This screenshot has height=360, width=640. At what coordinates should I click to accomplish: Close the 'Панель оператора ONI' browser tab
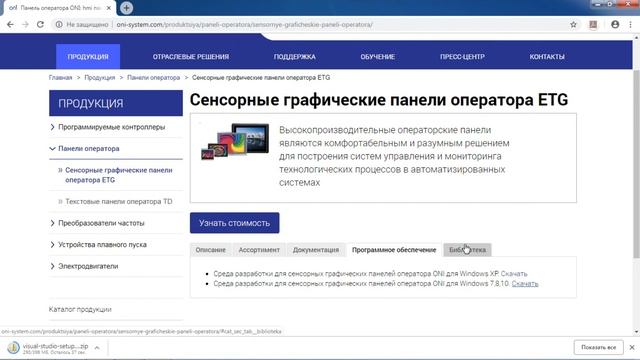[x=109, y=8]
